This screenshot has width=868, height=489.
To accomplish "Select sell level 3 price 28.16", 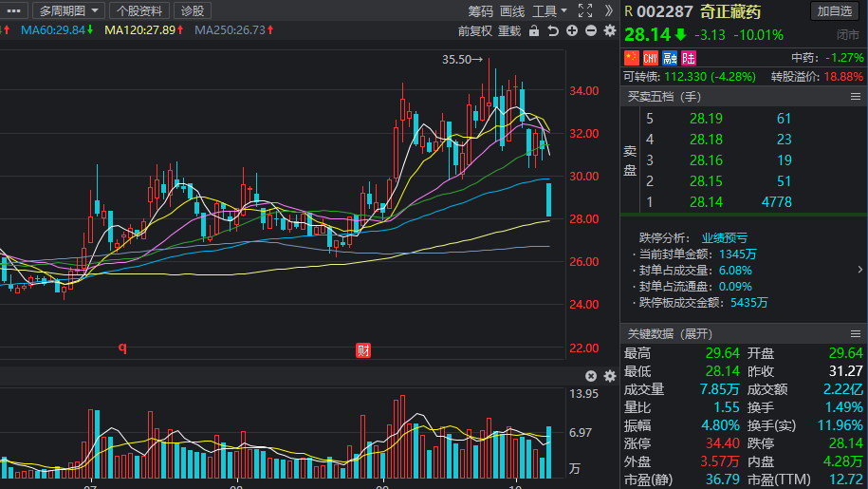I will [706, 160].
